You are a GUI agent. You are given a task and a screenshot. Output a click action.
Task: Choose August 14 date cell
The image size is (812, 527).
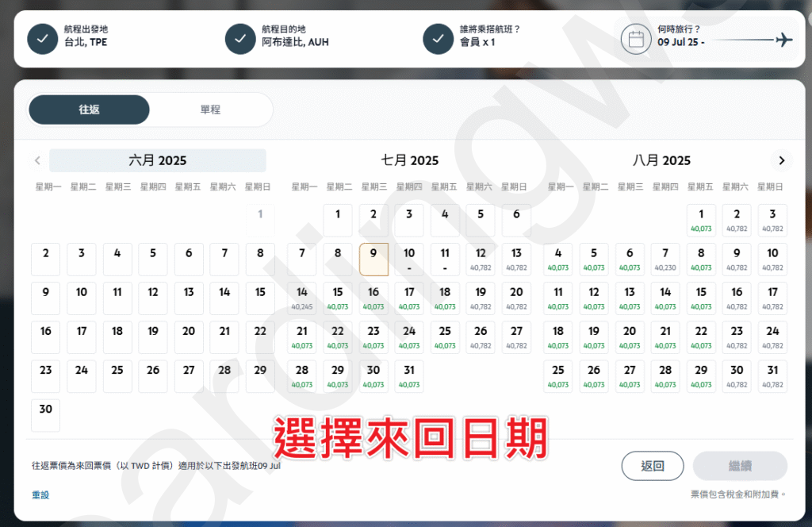tap(665, 298)
